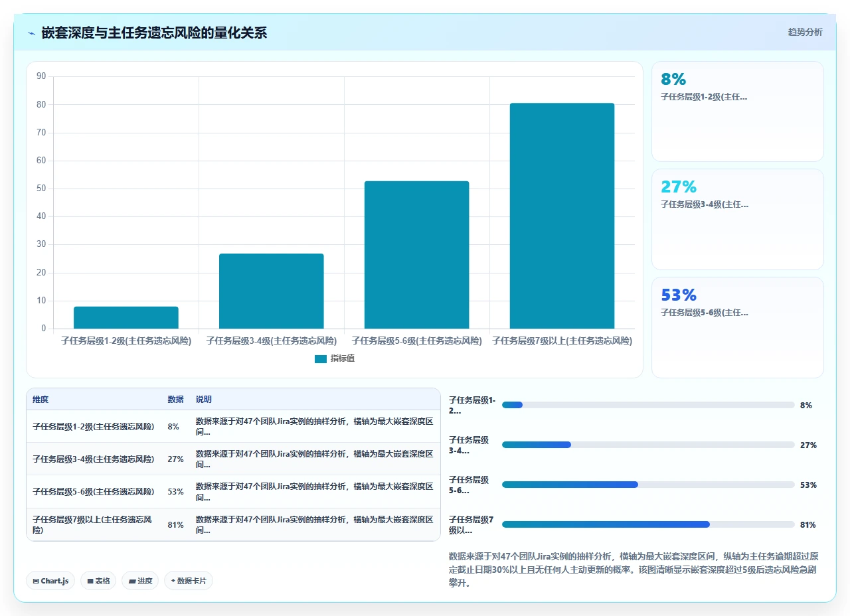This screenshot has width=850, height=616.
Task: Click the 53% progress bar
Action: click(648, 485)
